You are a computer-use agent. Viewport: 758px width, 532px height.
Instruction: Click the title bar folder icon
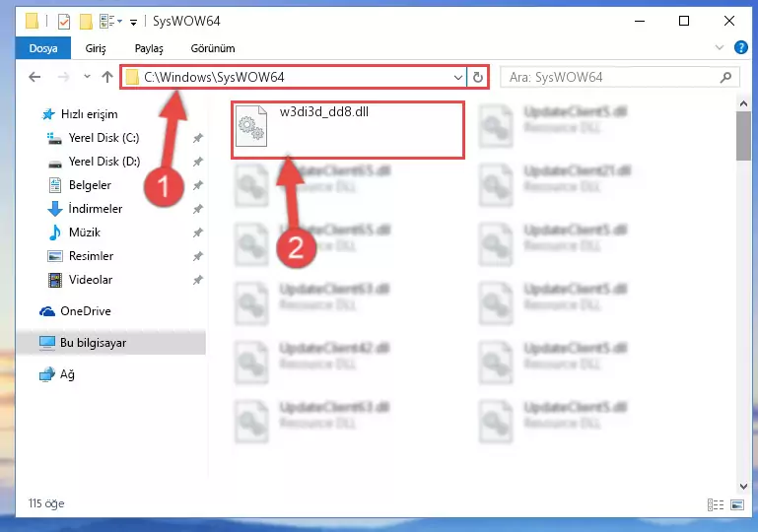click(x=32, y=22)
